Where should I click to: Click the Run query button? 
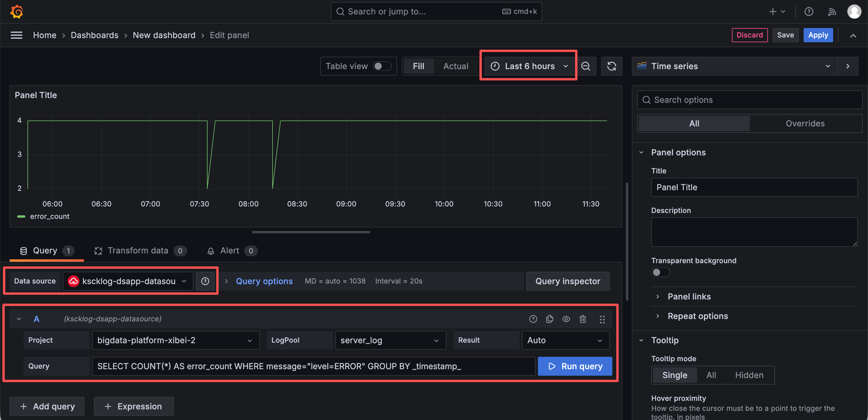tap(575, 366)
